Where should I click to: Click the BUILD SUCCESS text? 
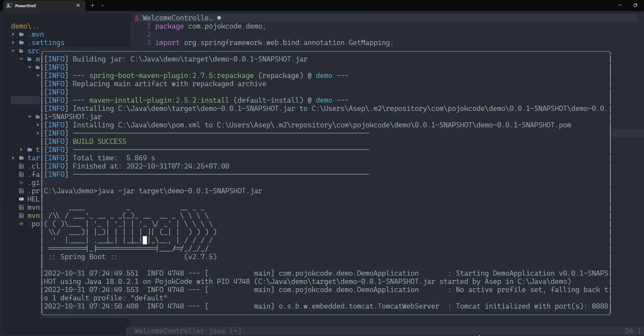point(100,141)
